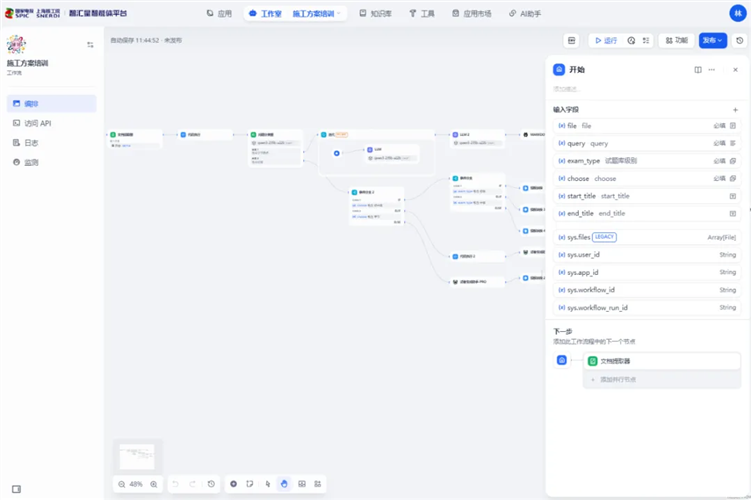Click 运行 run button
This screenshot has width=751, height=500.
click(x=606, y=41)
